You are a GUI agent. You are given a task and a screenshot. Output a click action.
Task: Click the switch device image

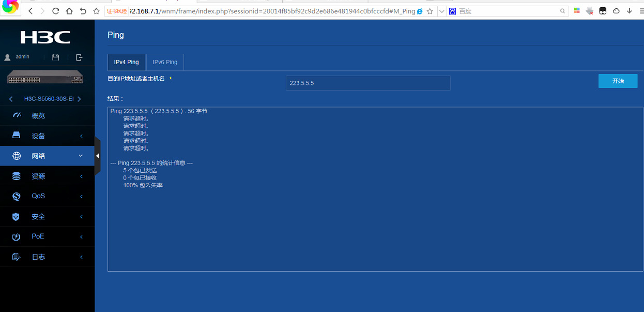tap(45, 78)
